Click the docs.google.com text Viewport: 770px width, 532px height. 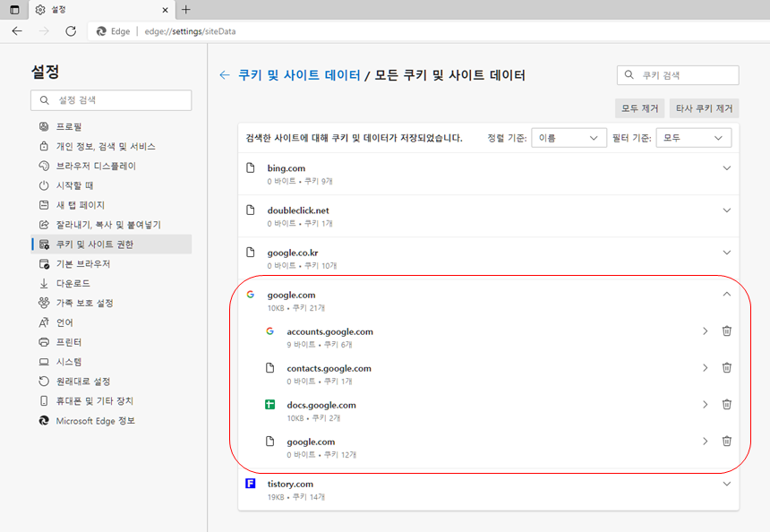[321, 405]
